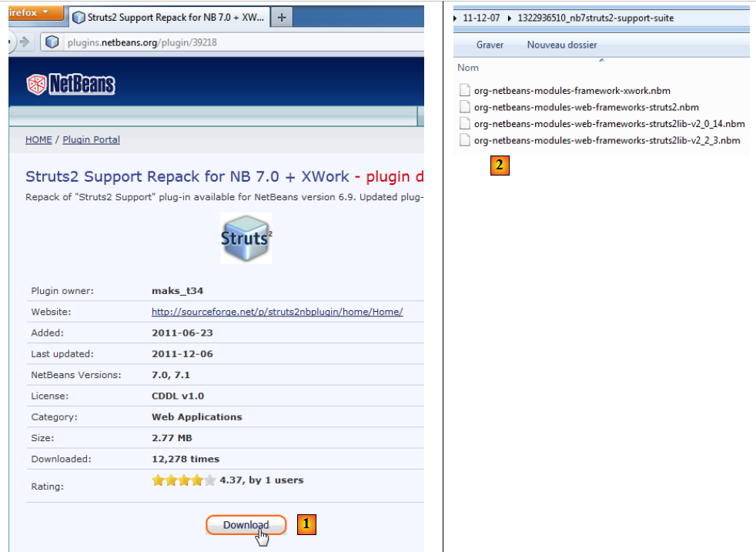
Task: Open the HOME breadcrumb link
Action: pos(38,139)
